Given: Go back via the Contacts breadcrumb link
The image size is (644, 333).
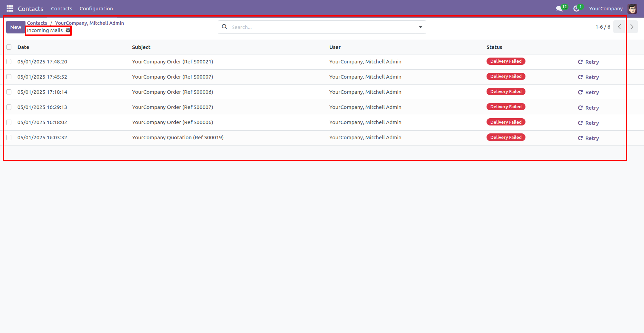Looking at the screenshot, I should pos(37,23).
